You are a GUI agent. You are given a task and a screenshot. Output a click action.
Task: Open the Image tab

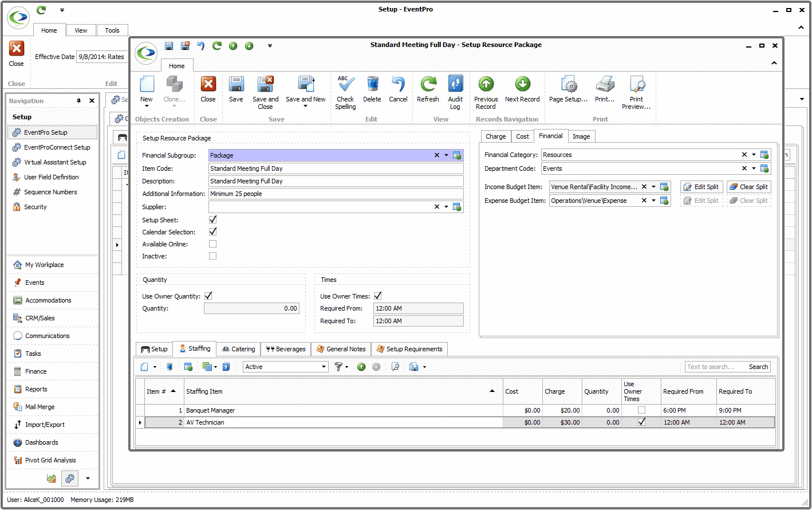pyautogui.click(x=581, y=136)
